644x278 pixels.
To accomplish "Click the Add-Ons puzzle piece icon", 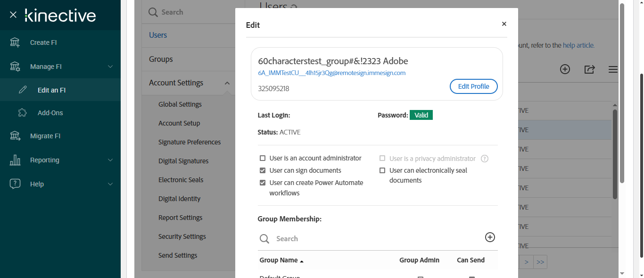I will pyautogui.click(x=23, y=113).
